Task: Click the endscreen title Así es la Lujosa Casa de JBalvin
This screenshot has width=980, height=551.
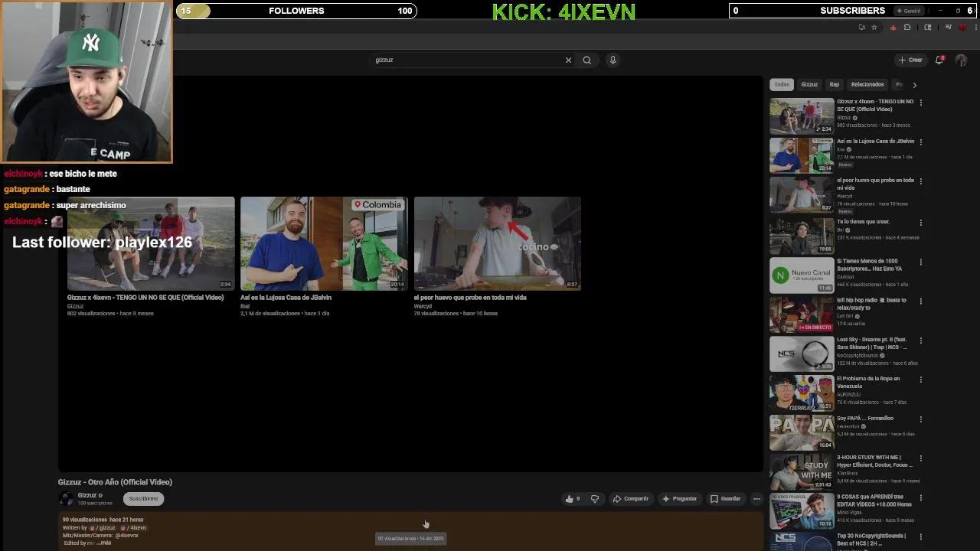Action: tap(286, 298)
